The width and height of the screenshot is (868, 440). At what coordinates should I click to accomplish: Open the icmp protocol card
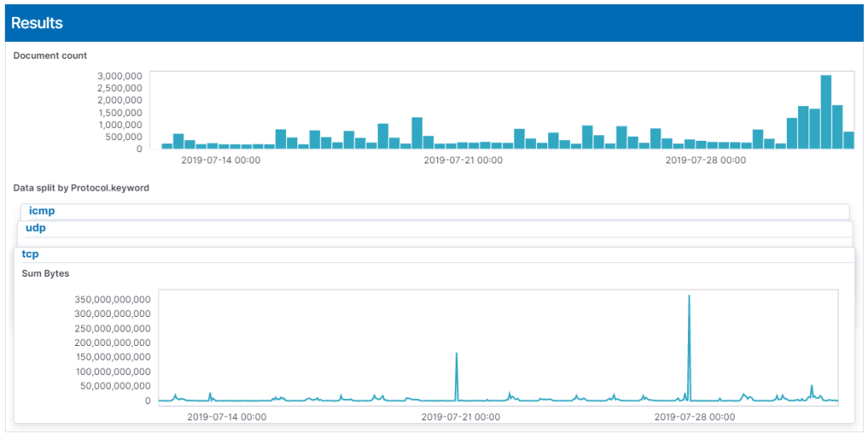42,212
